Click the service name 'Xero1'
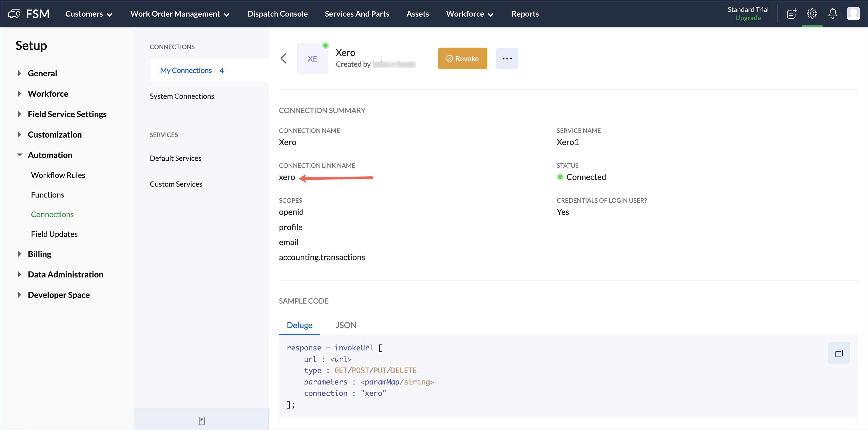 tap(568, 142)
